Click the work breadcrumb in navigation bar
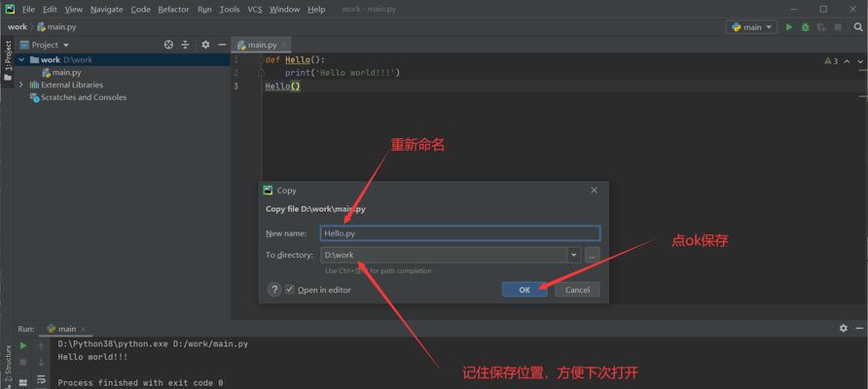Viewport: 868px width, 389px height. 18,26
